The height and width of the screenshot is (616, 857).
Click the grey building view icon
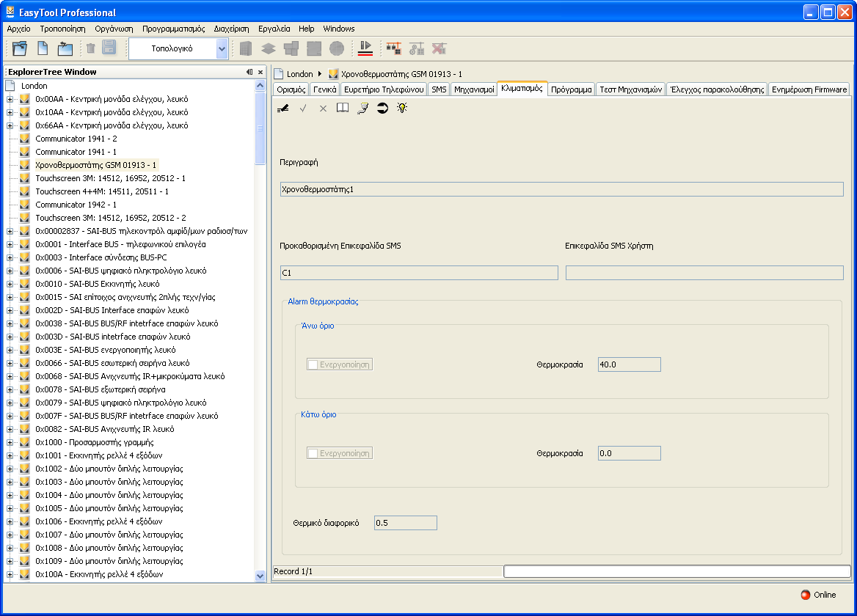click(246, 48)
